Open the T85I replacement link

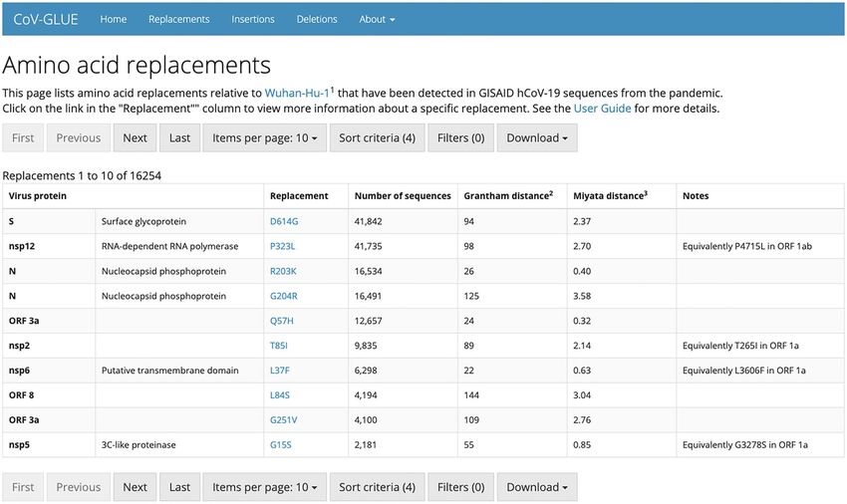pyautogui.click(x=279, y=346)
